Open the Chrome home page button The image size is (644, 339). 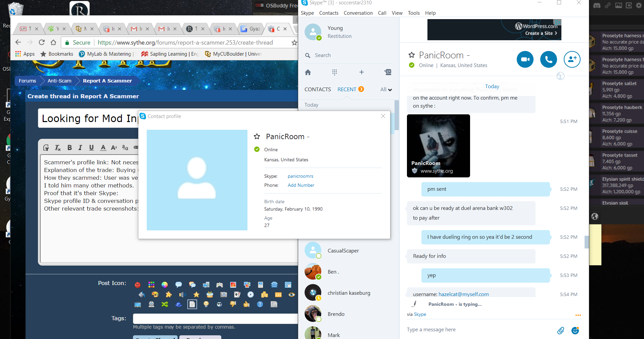click(53, 42)
